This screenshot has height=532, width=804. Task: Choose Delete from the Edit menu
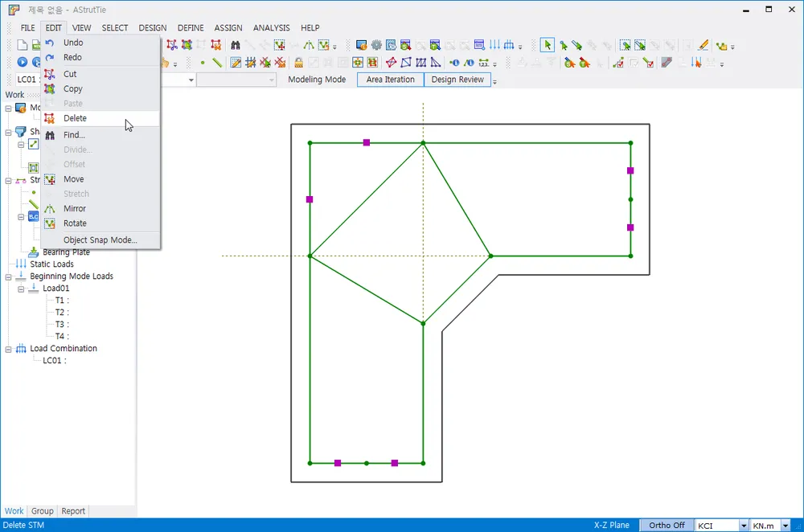point(100,118)
